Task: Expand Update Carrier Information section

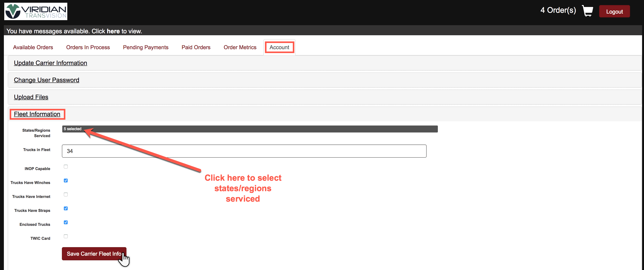Action: (50, 63)
